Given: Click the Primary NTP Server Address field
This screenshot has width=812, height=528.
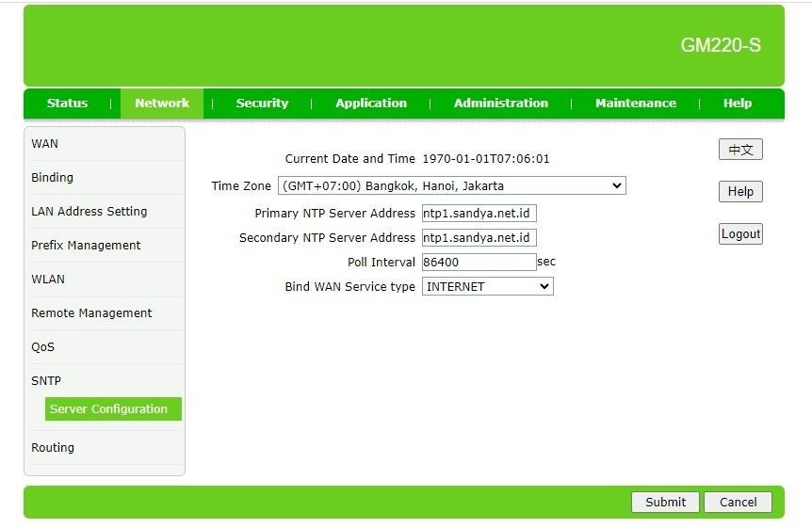Looking at the screenshot, I should tap(479, 214).
